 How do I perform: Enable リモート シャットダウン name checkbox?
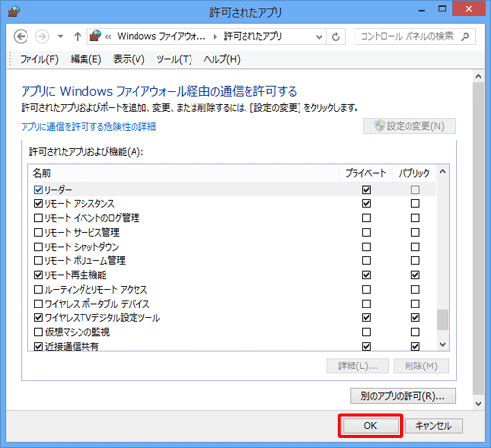[38, 247]
